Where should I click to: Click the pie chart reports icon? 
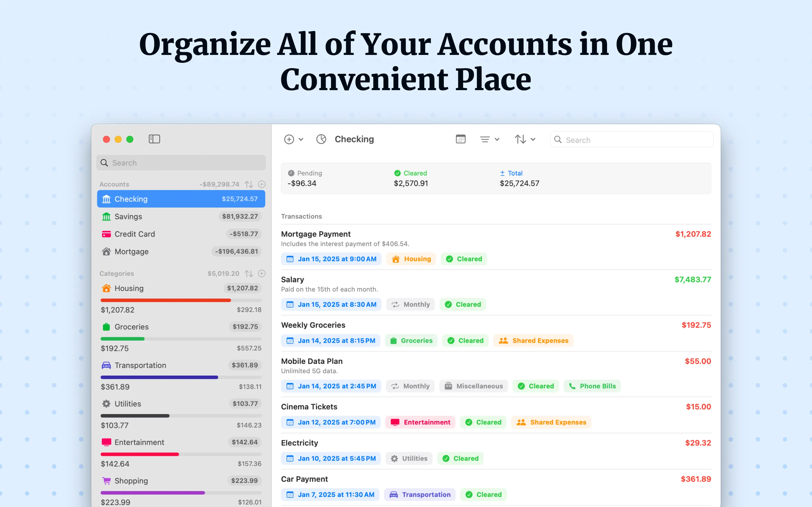tap(321, 139)
